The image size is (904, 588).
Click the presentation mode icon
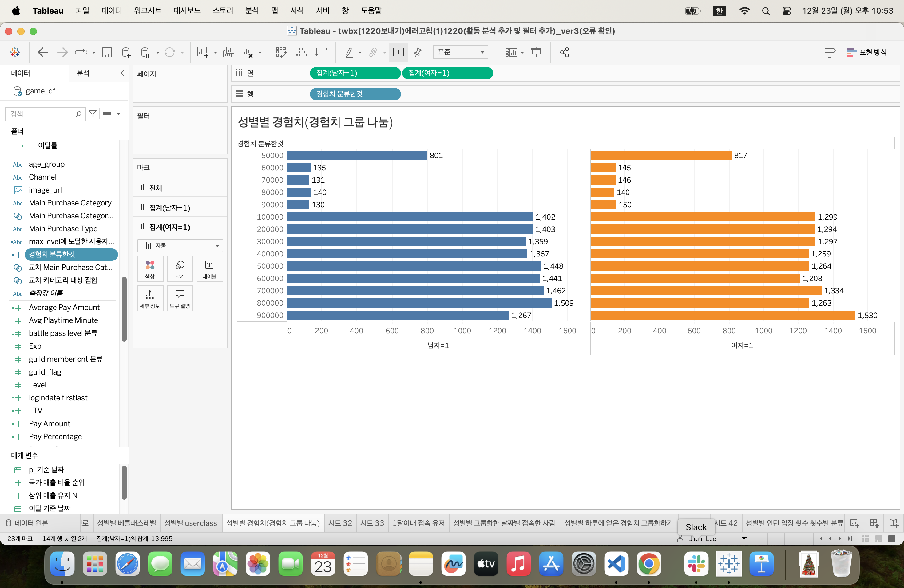coord(536,52)
